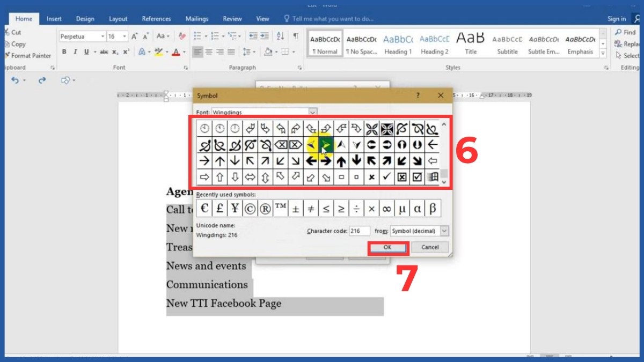This screenshot has height=362, width=644.
Task: Click the Character code field
Action: [x=359, y=231]
